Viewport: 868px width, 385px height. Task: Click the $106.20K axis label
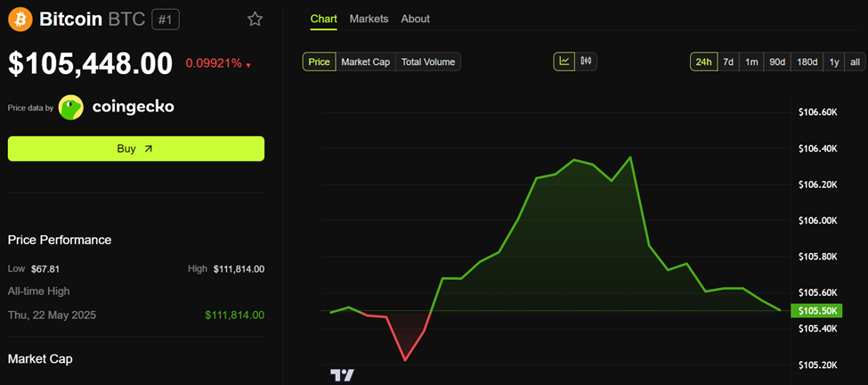817,184
